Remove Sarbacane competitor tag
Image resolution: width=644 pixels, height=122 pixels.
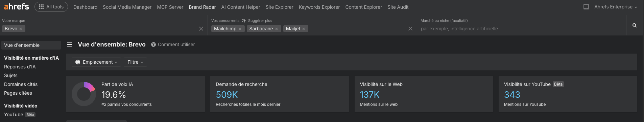[x=277, y=29]
